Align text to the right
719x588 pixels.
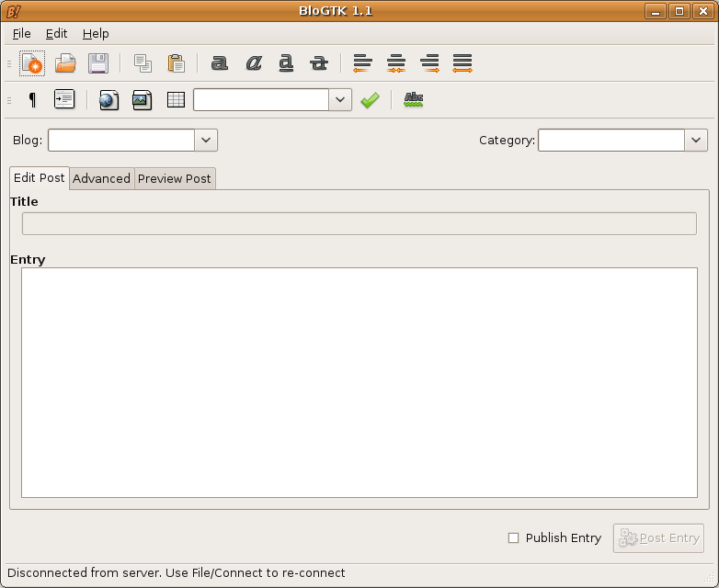tap(429, 62)
